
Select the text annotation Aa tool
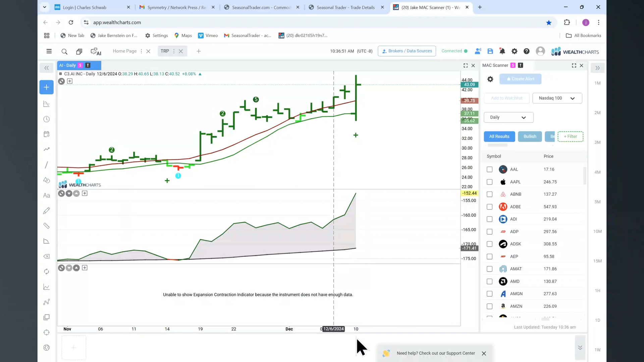47,195
